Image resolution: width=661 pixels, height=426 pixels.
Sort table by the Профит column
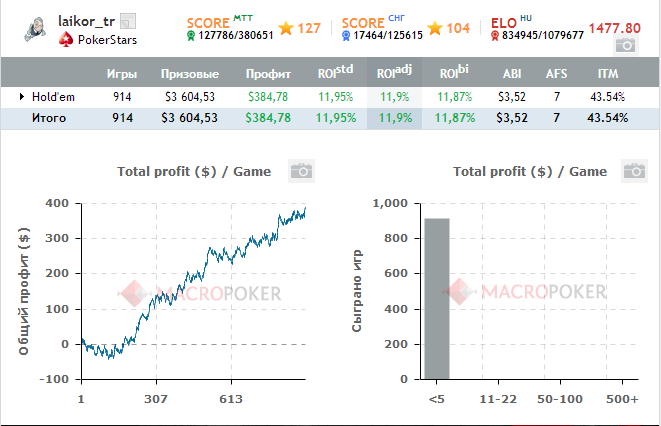coord(268,74)
